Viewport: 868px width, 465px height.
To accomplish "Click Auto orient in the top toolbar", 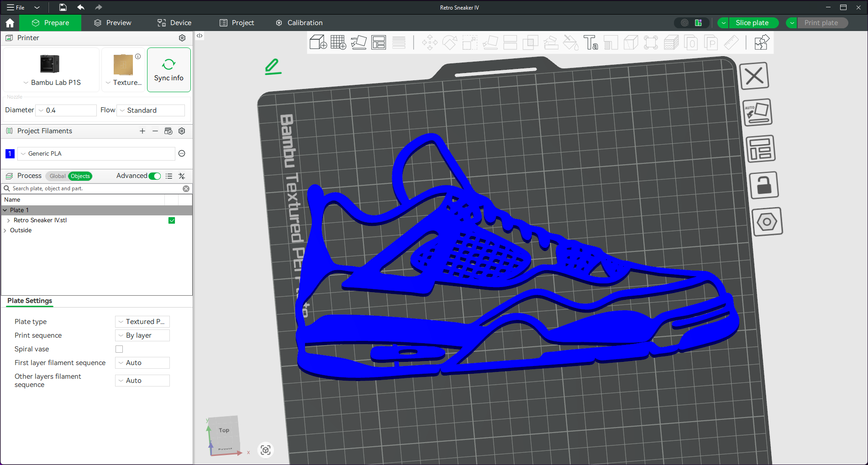I will pos(358,42).
